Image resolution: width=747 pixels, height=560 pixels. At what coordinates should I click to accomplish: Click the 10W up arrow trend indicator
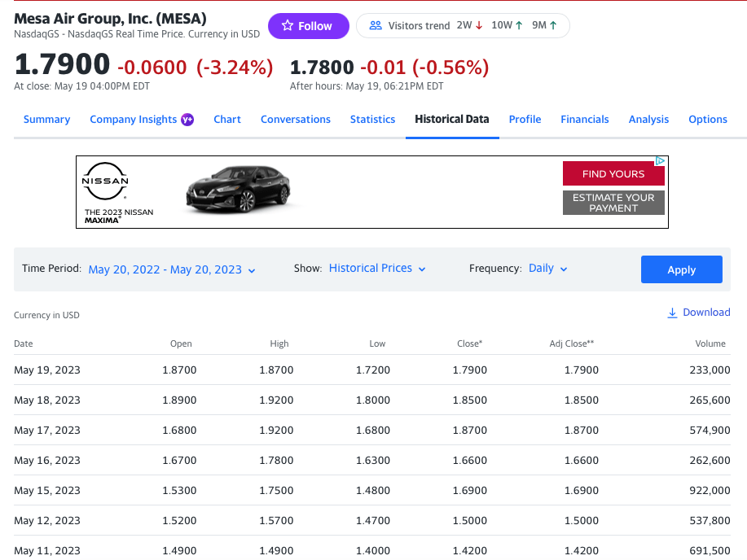click(519, 26)
